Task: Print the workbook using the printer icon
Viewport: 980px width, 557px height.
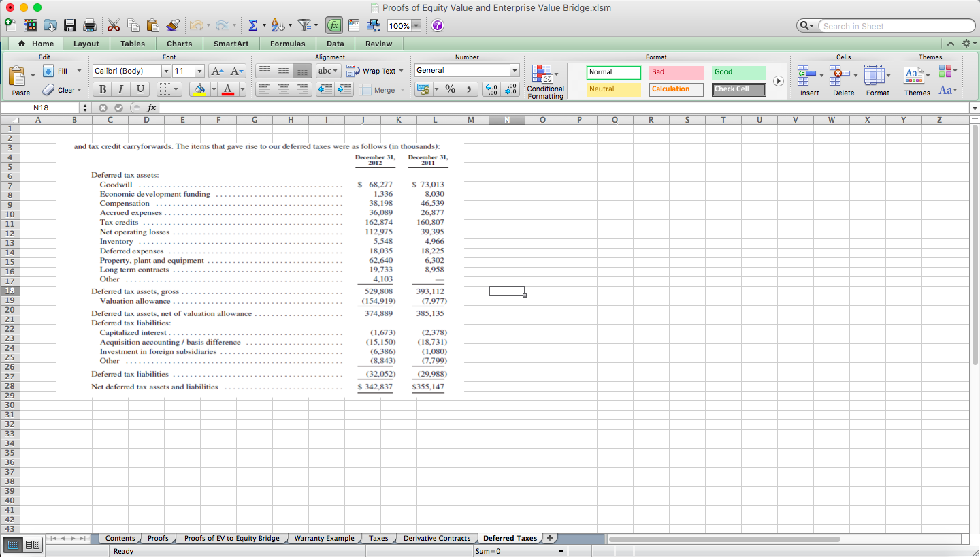Action: (89, 26)
